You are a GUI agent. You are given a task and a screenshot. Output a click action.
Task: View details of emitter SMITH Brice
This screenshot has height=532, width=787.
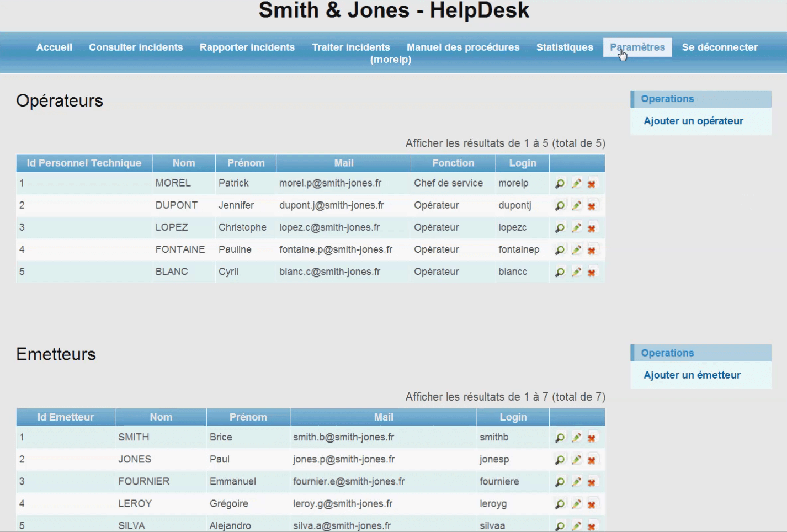(x=560, y=437)
